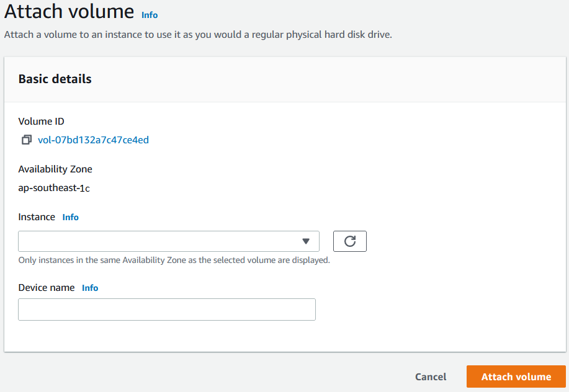Click the Instance dropdown arrow triangle
569x392 pixels.
tap(306, 241)
